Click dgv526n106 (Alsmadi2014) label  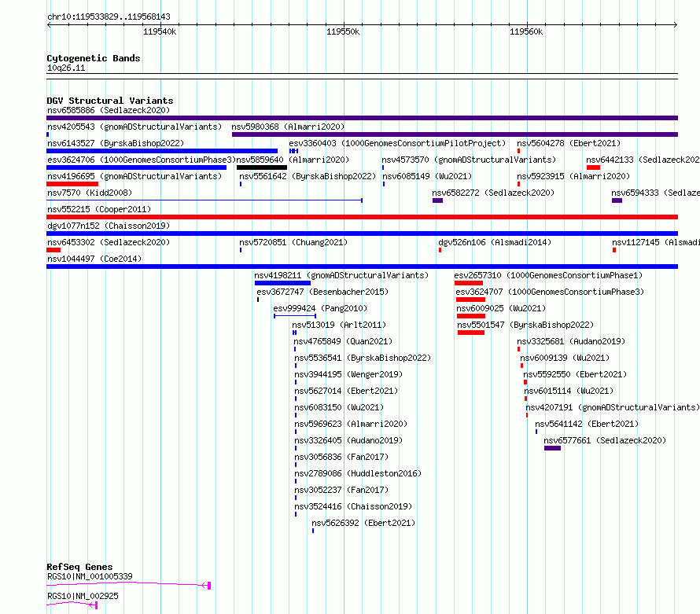pos(495,242)
